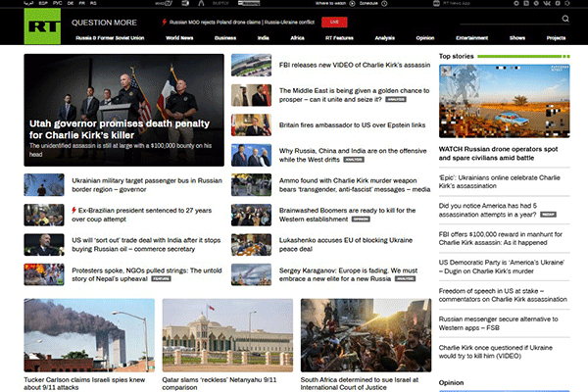Open the Shows section
The height and width of the screenshot is (392, 588).
coord(517,38)
